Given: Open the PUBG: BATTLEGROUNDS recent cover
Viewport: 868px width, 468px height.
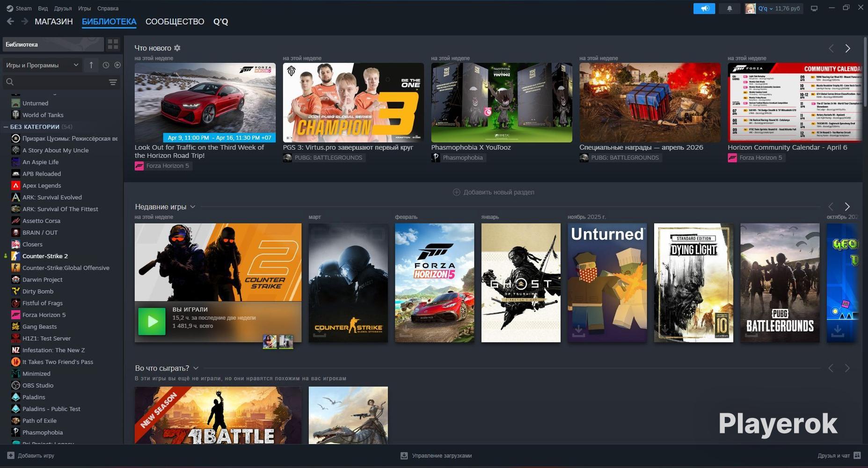Looking at the screenshot, I should (780, 283).
